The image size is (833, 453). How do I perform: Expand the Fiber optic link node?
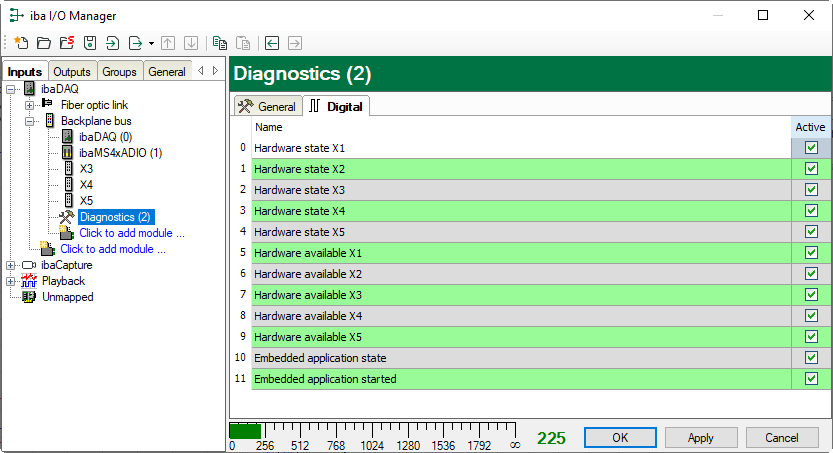pos(30,105)
